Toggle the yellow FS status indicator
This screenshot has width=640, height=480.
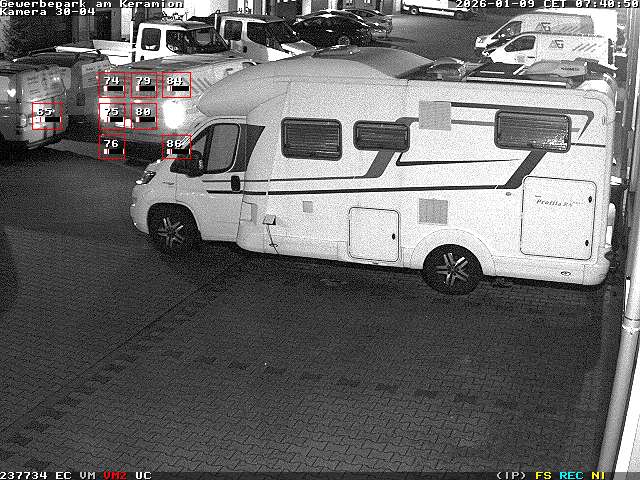(x=543, y=475)
